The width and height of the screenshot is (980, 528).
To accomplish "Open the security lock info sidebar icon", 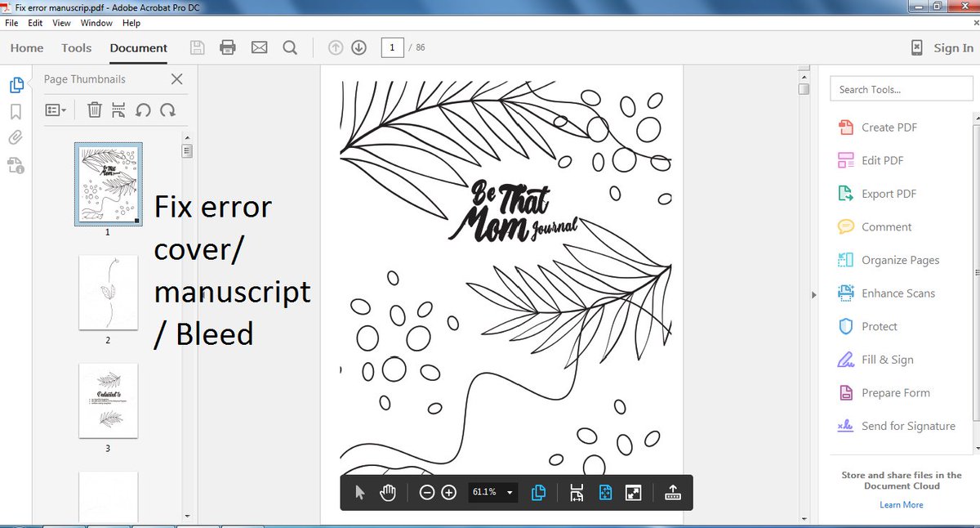I will coord(16,166).
